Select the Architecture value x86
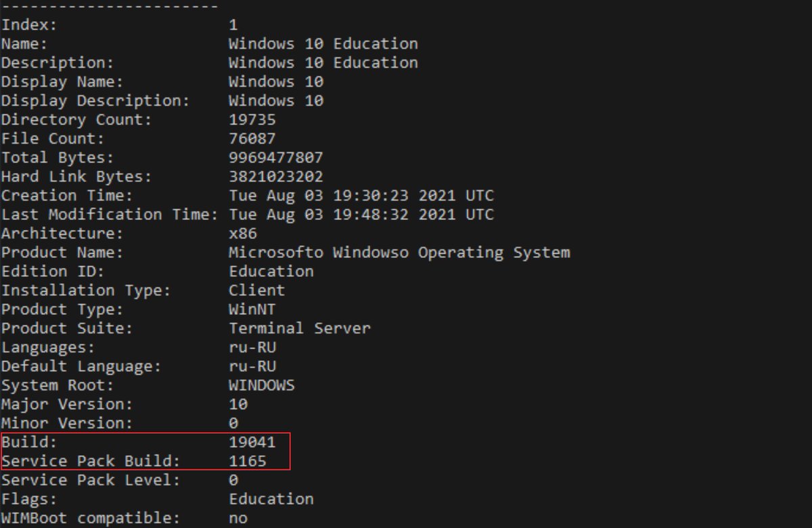 tap(243, 234)
